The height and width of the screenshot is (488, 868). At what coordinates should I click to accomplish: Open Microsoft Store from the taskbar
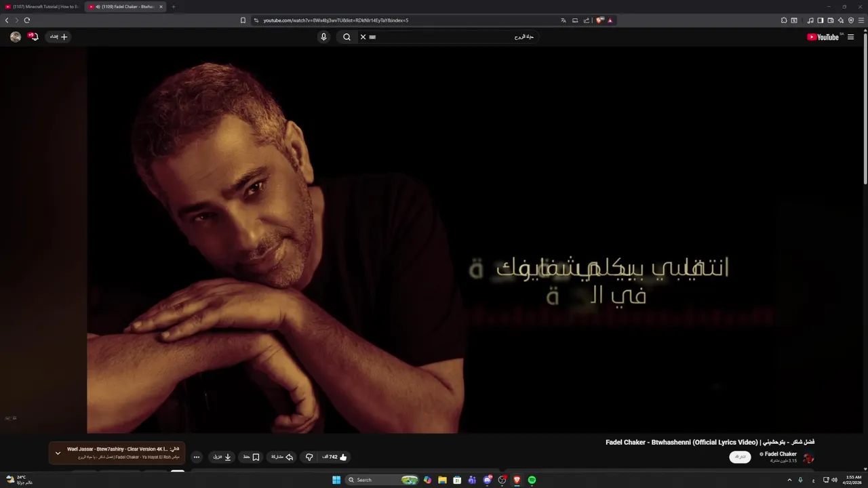pyautogui.click(x=457, y=480)
